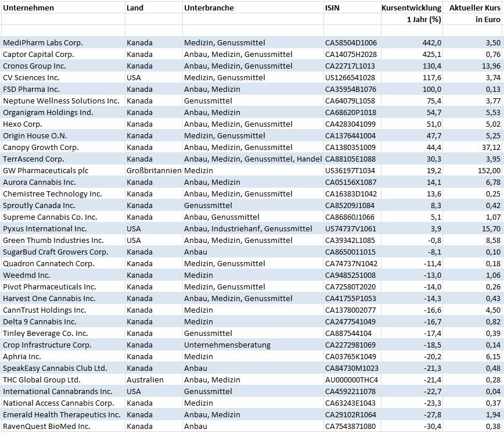Select Emerald Health Therapeutics Inc. cell
Screen dimensions: 504x433
click(x=63, y=414)
